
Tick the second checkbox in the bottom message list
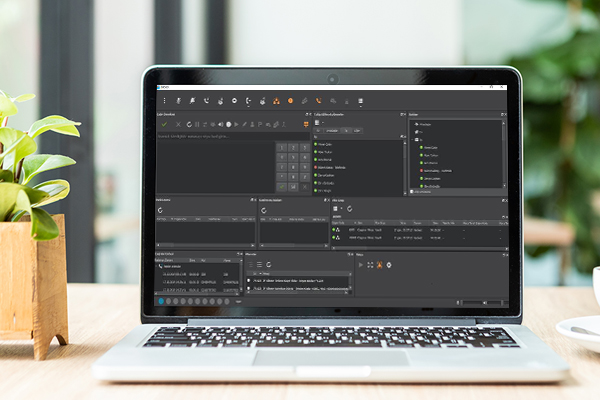click(248, 290)
